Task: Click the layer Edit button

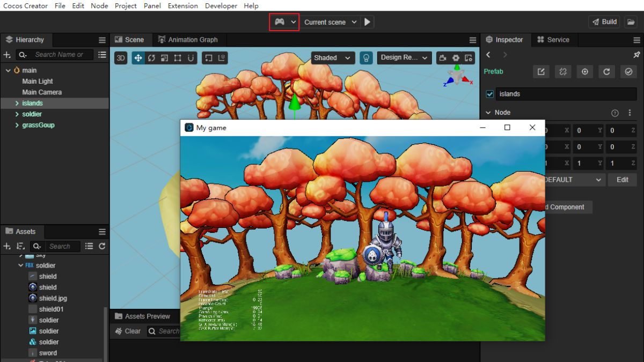Action: [623, 180]
